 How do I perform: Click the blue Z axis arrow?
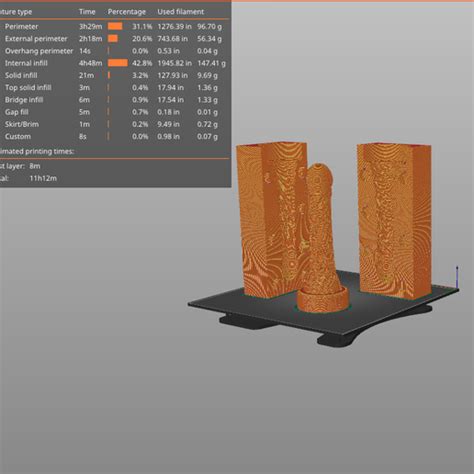pyautogui.click(x=457, y=277)
